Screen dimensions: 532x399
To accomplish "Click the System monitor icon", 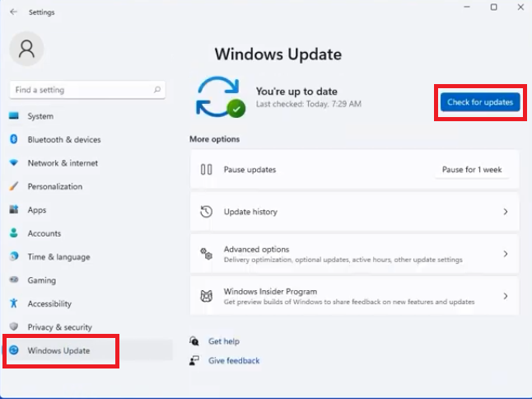I will point(14,115).
